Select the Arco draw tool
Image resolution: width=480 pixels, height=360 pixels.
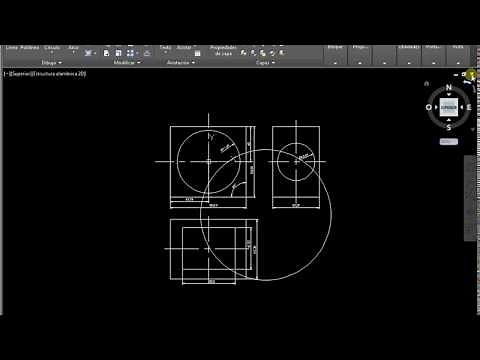[x=73, y=48]
